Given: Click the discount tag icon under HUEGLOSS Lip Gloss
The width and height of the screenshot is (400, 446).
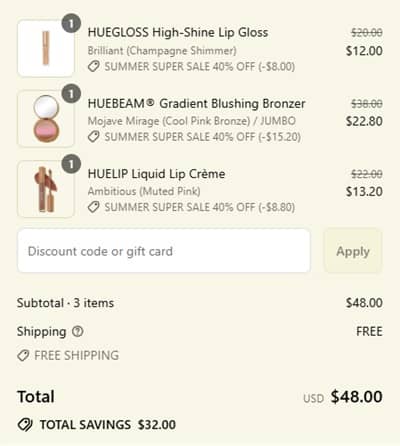Looking at the screenshot, I should click(94, 66).
